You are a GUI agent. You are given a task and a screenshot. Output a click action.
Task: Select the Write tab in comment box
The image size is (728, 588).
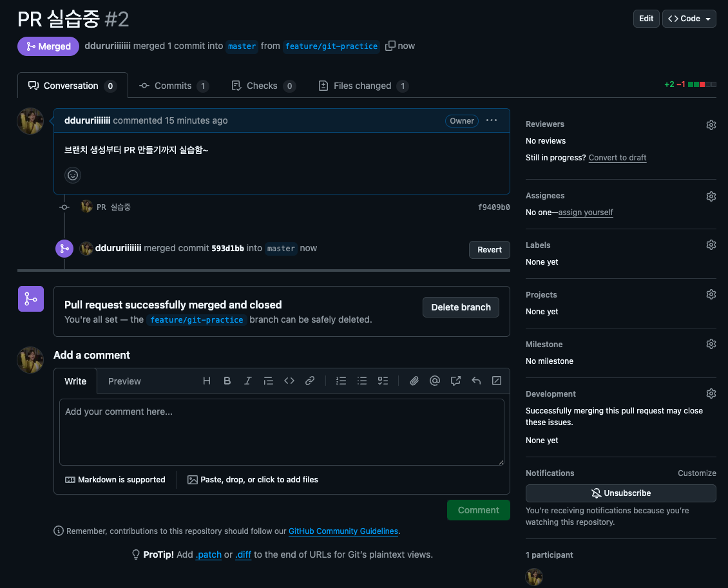click(x=75, y=381)
